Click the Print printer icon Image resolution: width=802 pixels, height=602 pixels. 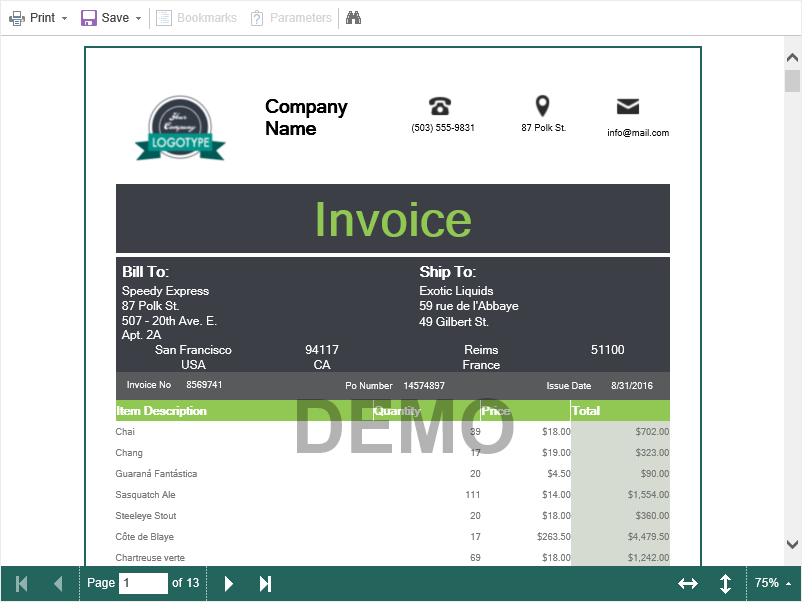click(x=17, y=18)
